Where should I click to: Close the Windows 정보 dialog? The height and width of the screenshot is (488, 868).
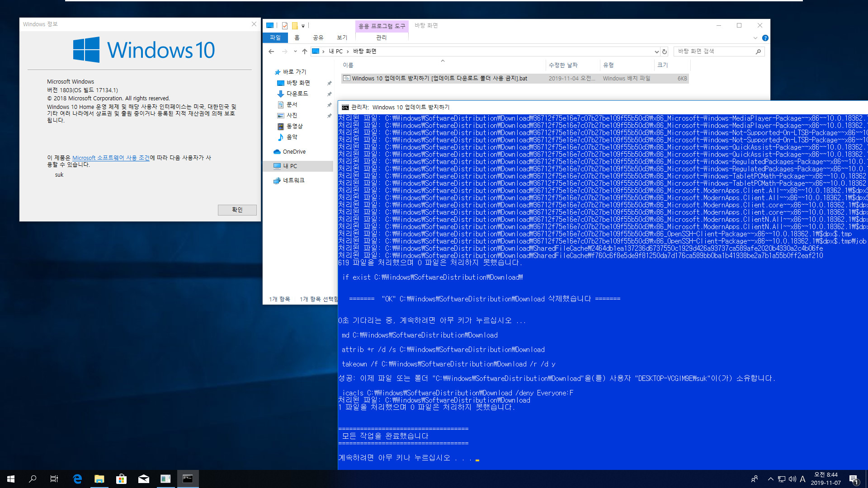tap(254, 24)
